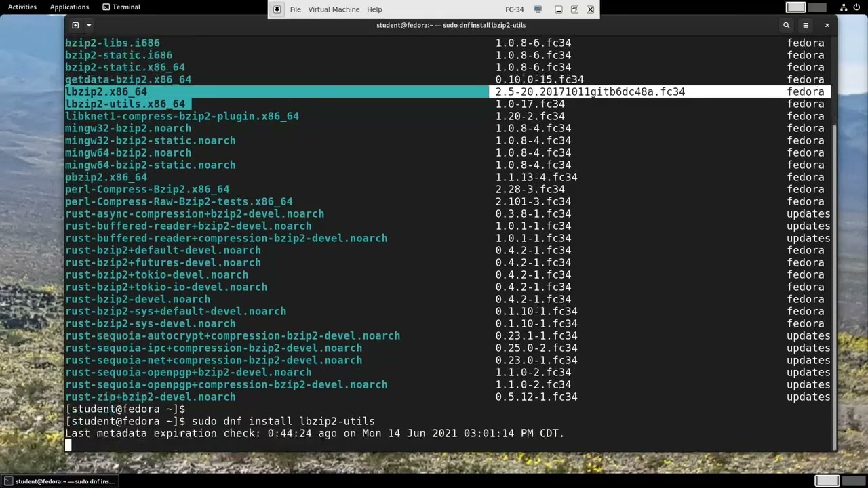Select taskbar entry student@fedora terminal
868x488 pixels.
pyautogui.click(x=60, y=481)
